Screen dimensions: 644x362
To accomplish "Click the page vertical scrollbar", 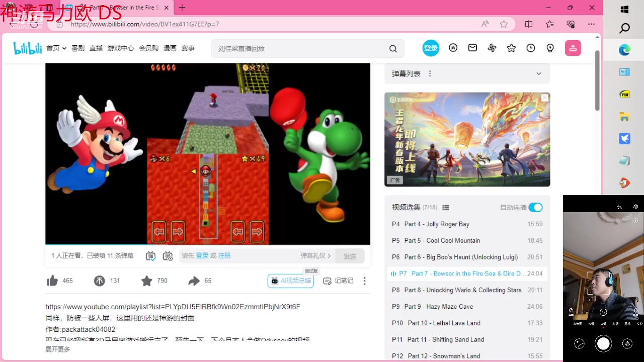I will click(x=597, y=80).
